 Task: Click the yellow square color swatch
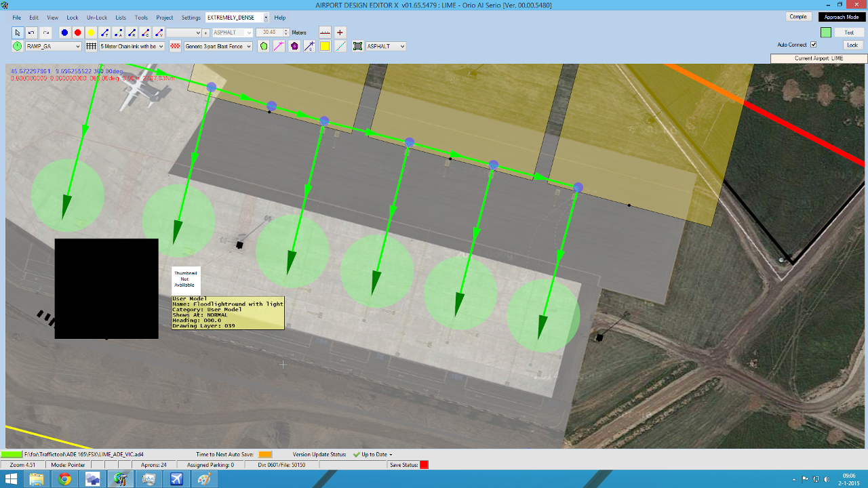[325, 46]
